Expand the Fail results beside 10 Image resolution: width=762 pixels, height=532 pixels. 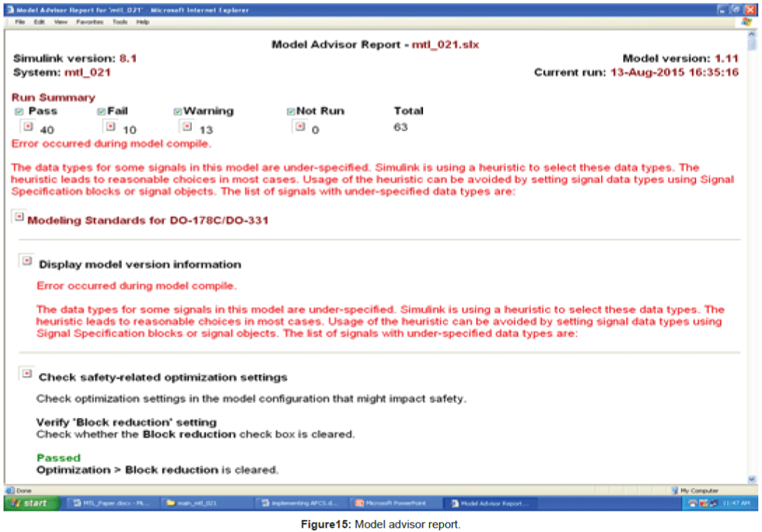coord(111,126)
